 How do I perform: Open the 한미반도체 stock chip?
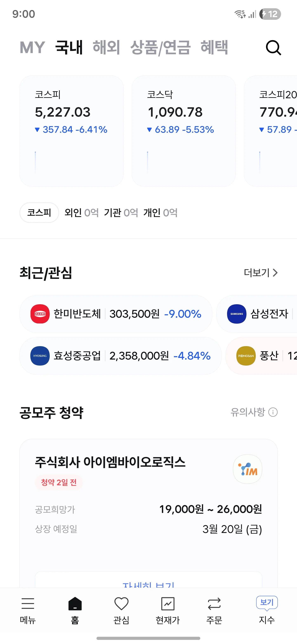[x=116, y=314]
